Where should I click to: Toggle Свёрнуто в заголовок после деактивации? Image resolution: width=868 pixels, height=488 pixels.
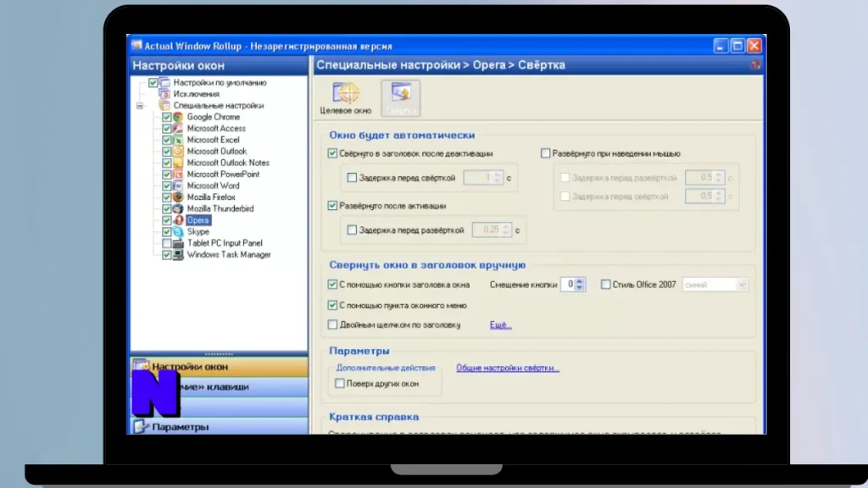pos(332,153)
